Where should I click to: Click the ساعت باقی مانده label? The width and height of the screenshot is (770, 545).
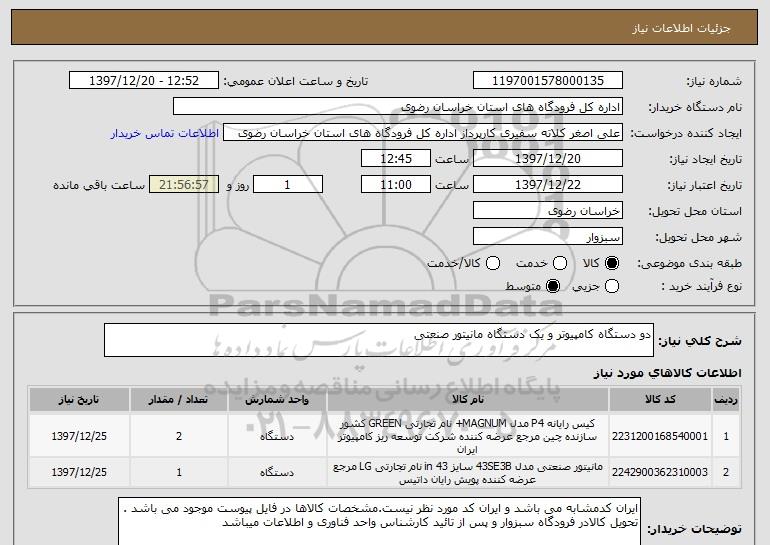tap(99, 185)
